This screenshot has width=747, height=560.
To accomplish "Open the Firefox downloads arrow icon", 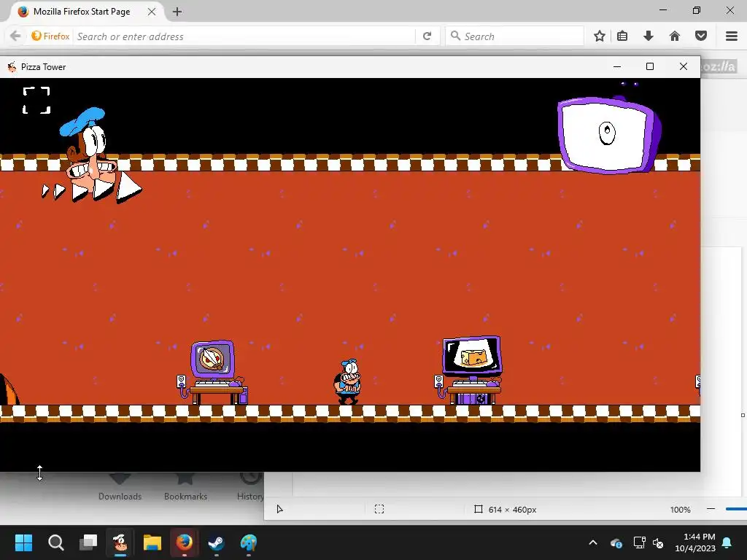I will coord(649,36).
